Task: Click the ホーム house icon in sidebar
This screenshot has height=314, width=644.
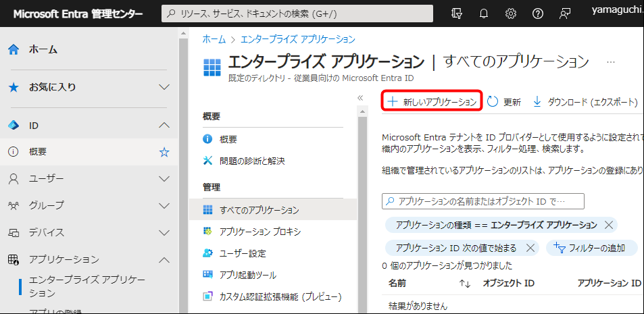Action: [14, 50]
